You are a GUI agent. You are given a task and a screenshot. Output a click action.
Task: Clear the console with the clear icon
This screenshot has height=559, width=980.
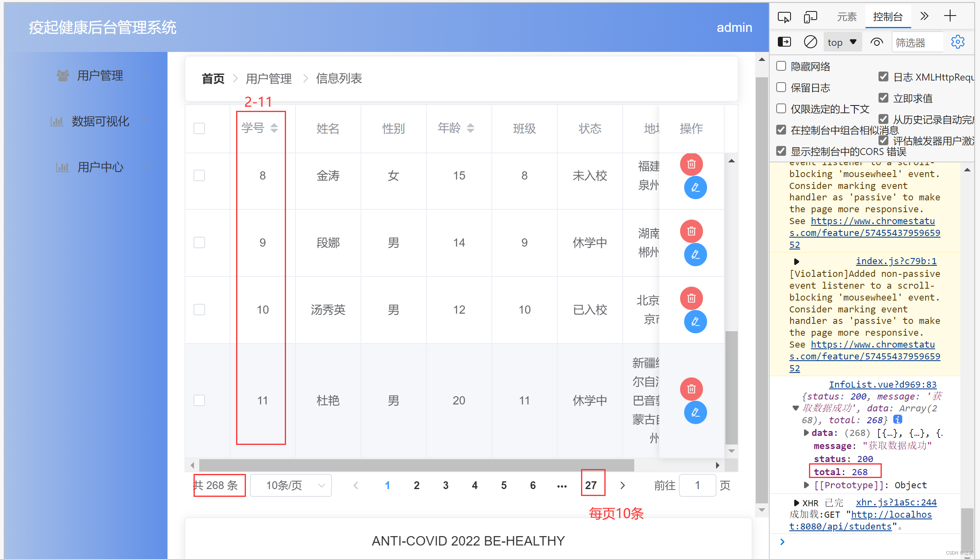click(x=810, y=42)
